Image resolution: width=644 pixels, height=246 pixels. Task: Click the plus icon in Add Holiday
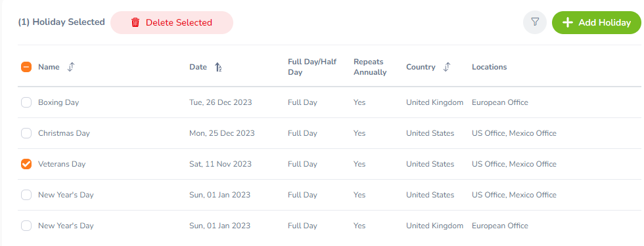tap(567, 22)
